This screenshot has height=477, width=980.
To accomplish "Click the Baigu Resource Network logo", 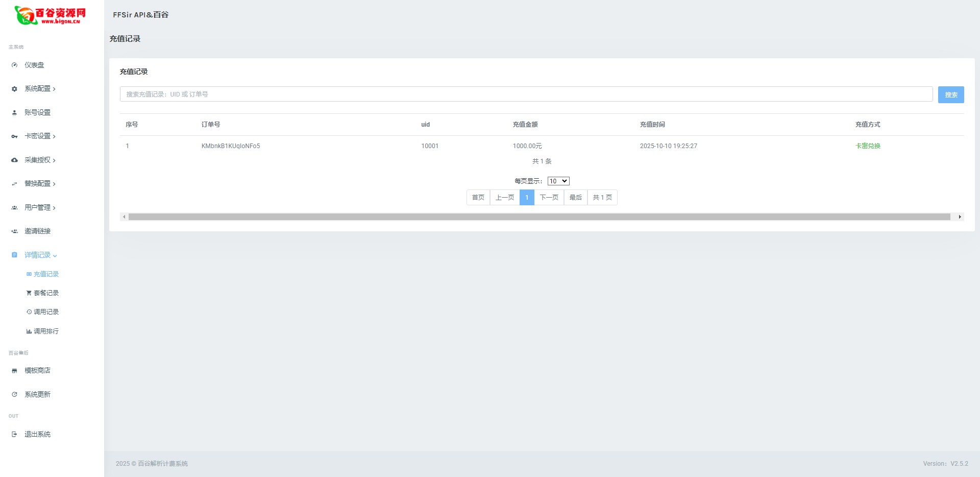I will (x=50, y=15).
